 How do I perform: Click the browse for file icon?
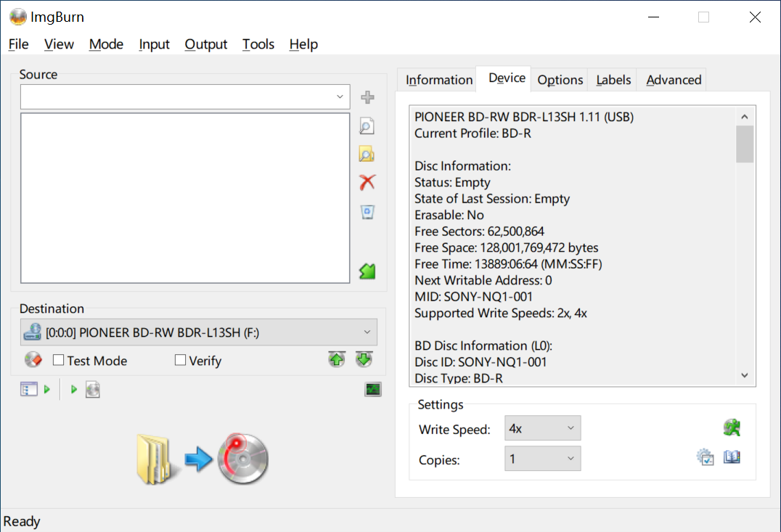[x=367, y=126]
